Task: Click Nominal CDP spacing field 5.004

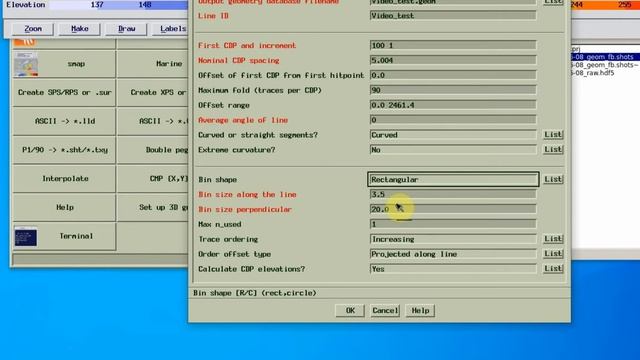Action: click(x=453, y=60)
